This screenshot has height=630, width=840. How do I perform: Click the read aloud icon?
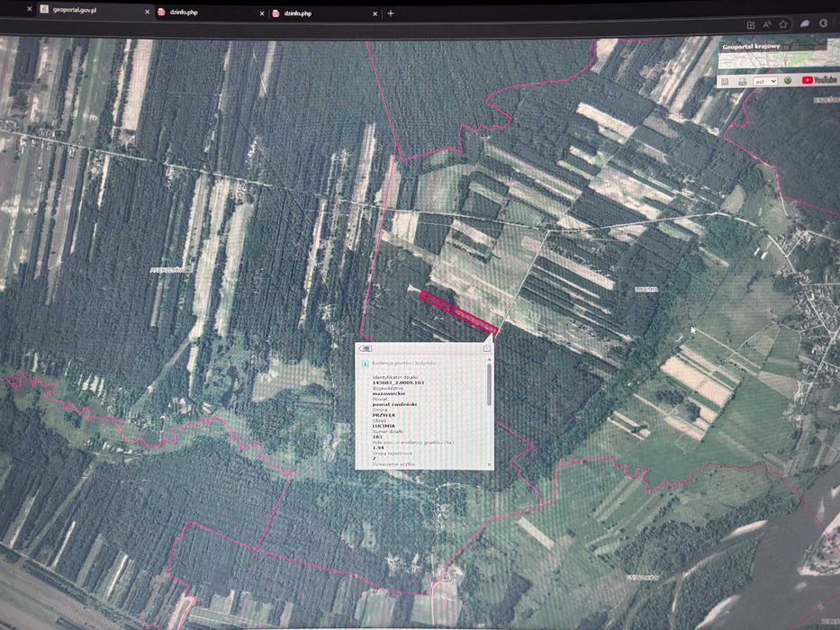[766, 24]
